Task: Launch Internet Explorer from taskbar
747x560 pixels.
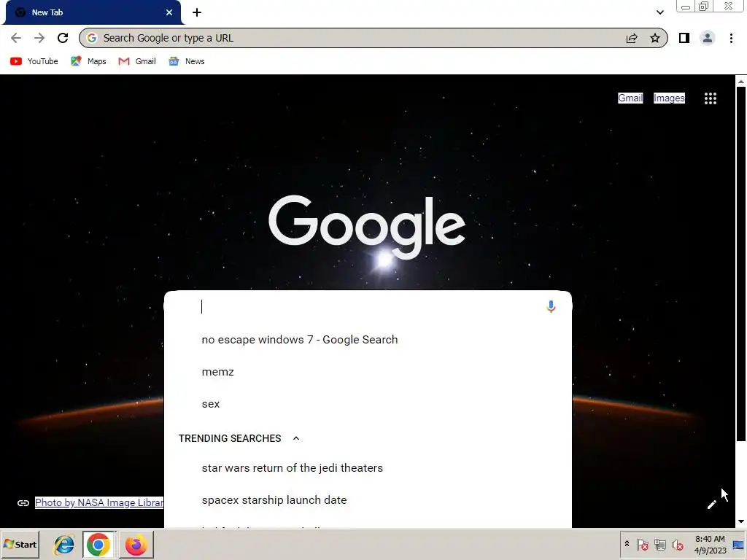Action: pos(64,545)
